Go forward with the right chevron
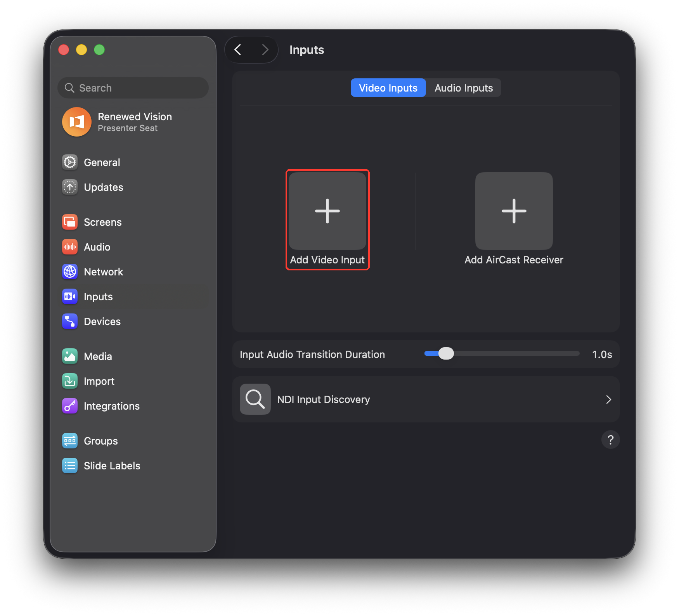 (x=265, y=50)
